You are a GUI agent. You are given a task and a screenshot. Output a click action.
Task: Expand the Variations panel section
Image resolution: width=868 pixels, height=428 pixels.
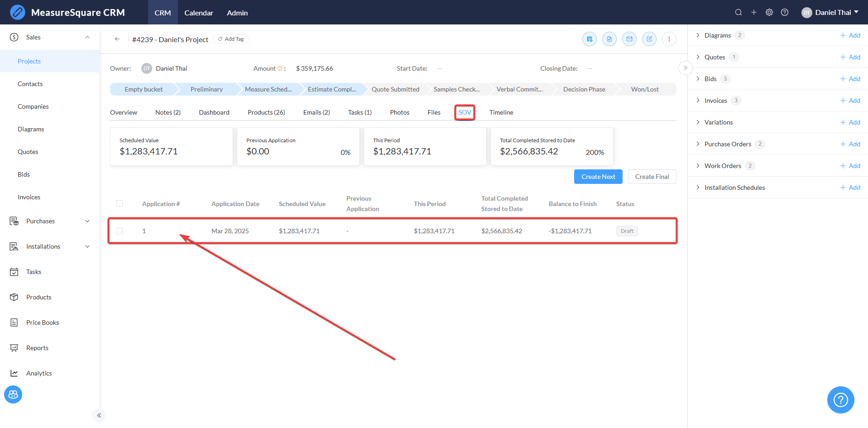point(698,122)
